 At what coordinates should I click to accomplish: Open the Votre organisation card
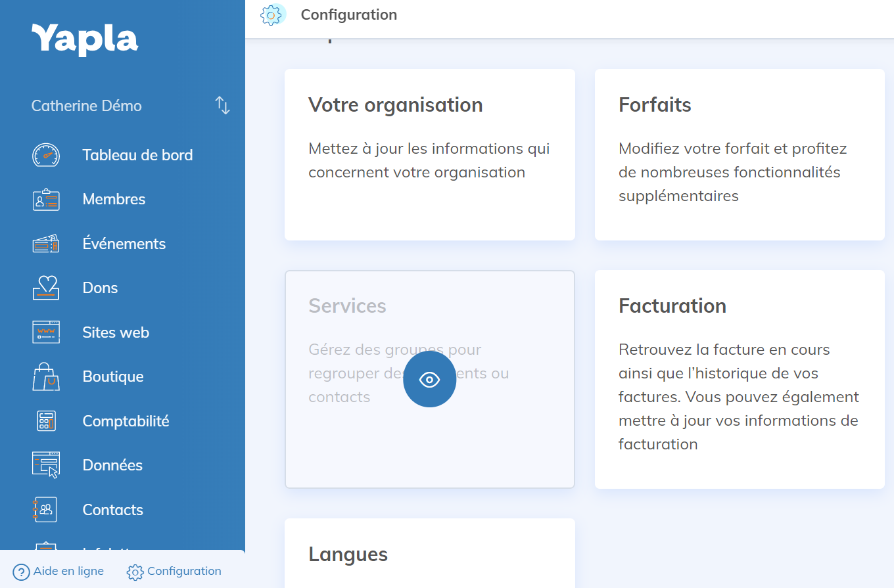429,155
